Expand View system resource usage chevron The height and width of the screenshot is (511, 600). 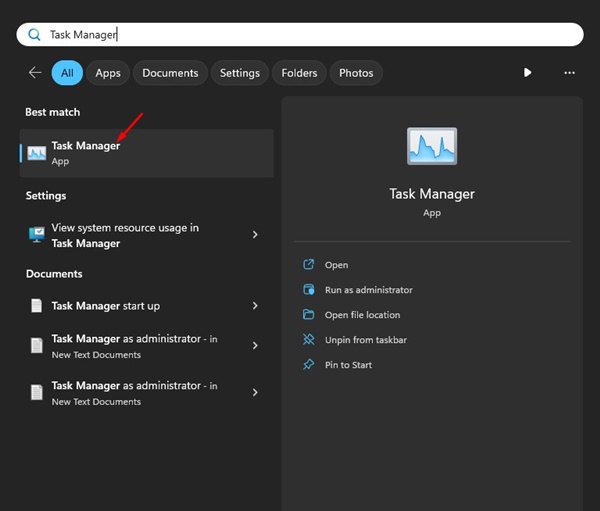[255, 235]
